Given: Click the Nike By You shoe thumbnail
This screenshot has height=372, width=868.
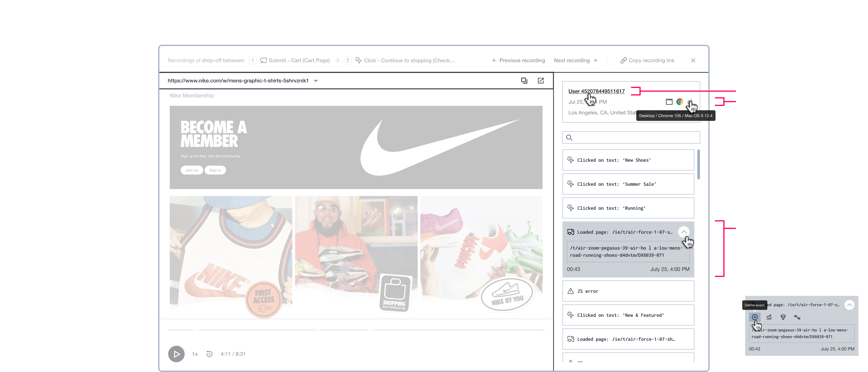Looking at the screenshot, I should coord(481,255).
